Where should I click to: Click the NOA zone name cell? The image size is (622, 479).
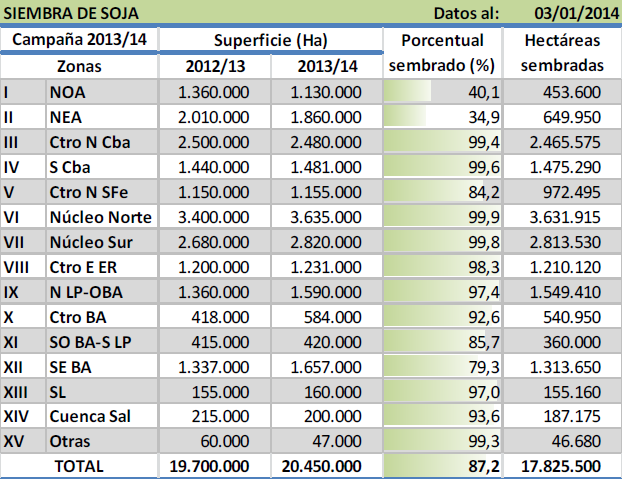point(100,92)
